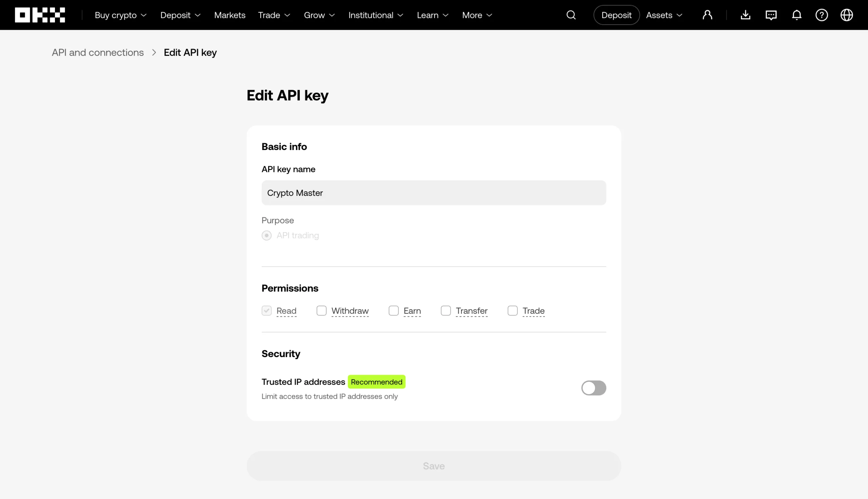Expand the Trade dropdown menu
This screenshot has width=868, height=499.
pyautogui.click(x=274, y=15)
